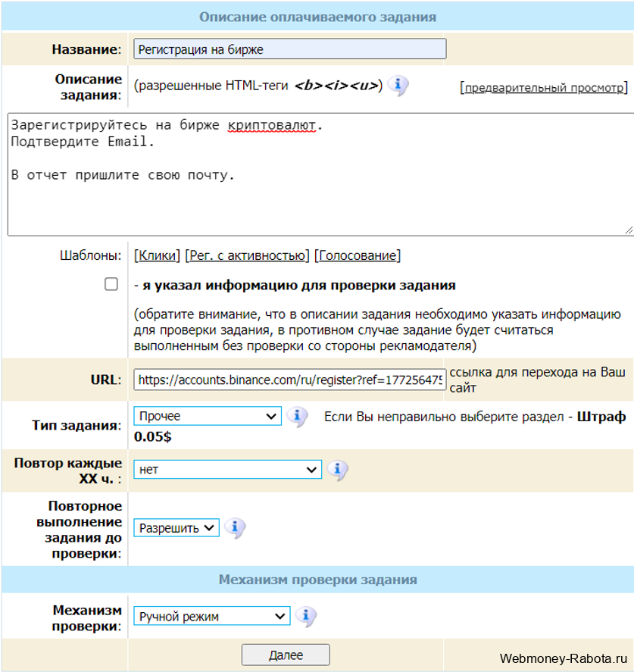Click the Далее button

286,655
